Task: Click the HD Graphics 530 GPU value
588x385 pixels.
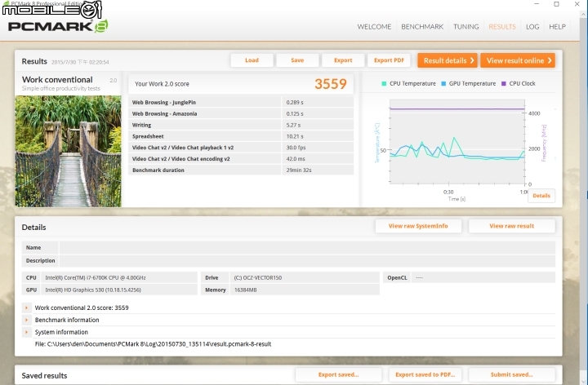Action: 119,290
